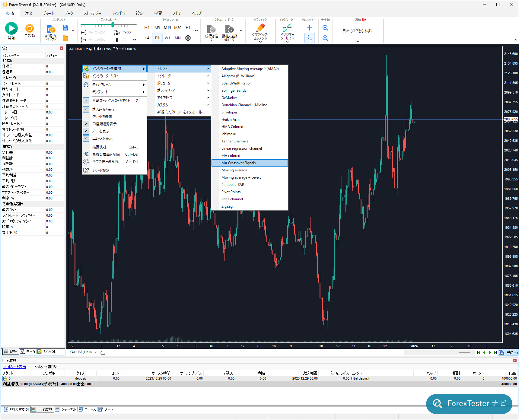Open a project with the orange folder icon

tap(65, 38)
